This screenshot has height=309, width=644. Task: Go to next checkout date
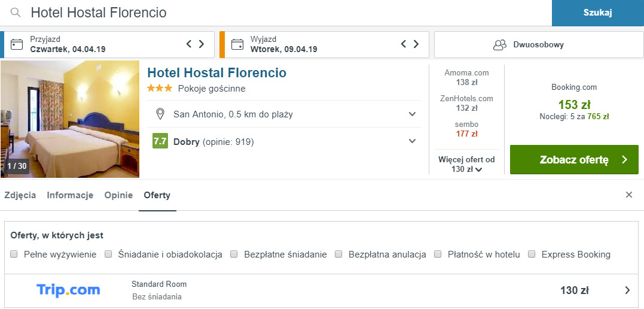[x=416, y=44]
